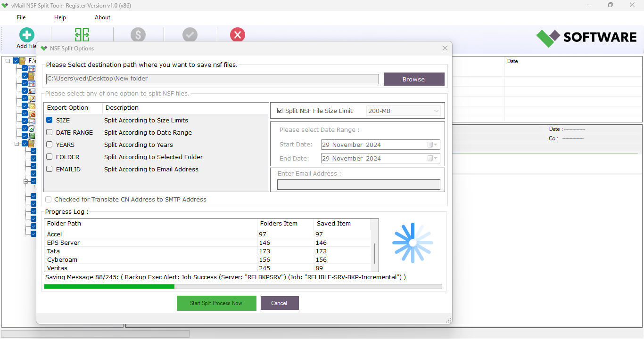Open the Help menu
The image size is (644, 339).
point(60,17)
